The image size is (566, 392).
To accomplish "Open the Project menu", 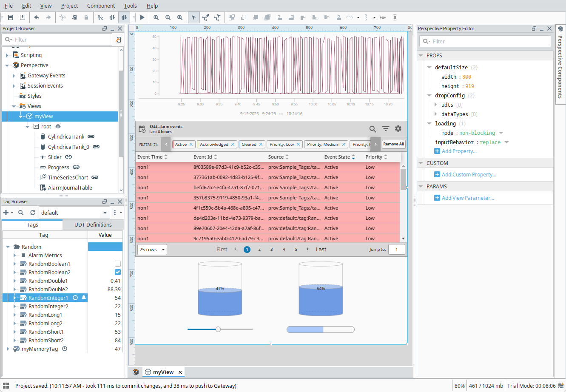I will tap(69, 6).
